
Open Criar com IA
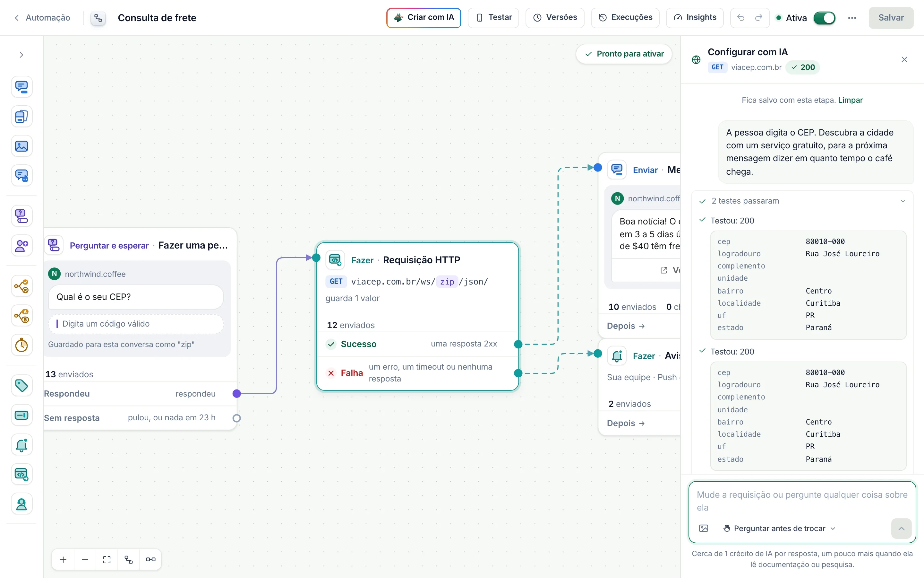(x=424, y=18)
